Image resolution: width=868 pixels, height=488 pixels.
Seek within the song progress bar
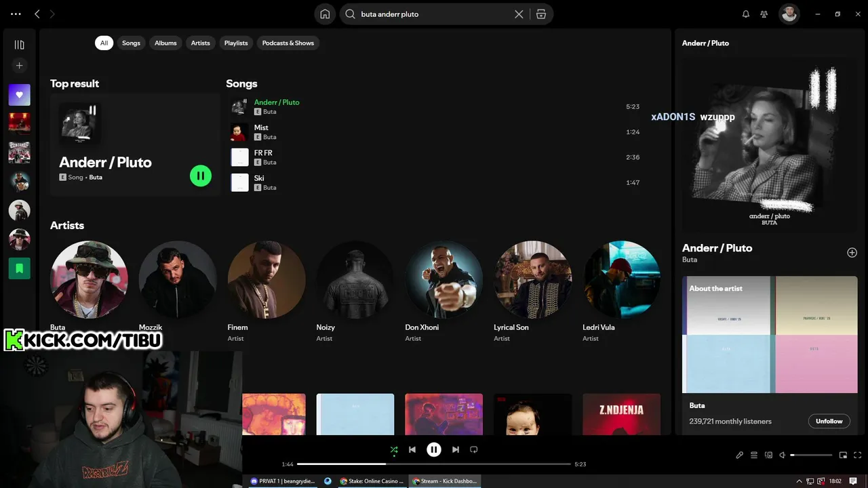pos(434,464)
